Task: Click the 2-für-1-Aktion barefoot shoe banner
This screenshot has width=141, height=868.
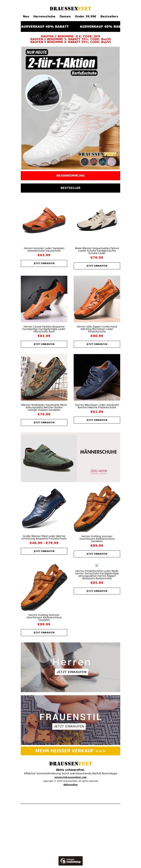Action: click(70, 108)
